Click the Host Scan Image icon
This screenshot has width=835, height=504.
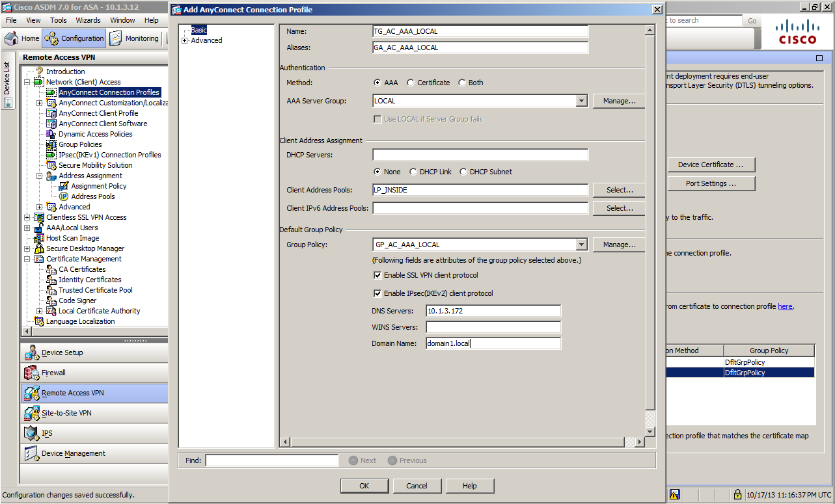tap(39, 238)
